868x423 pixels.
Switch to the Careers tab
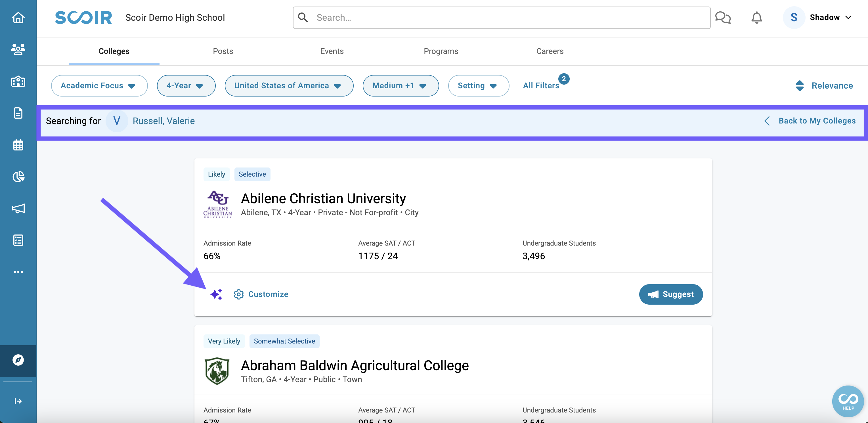pos(550,51)
